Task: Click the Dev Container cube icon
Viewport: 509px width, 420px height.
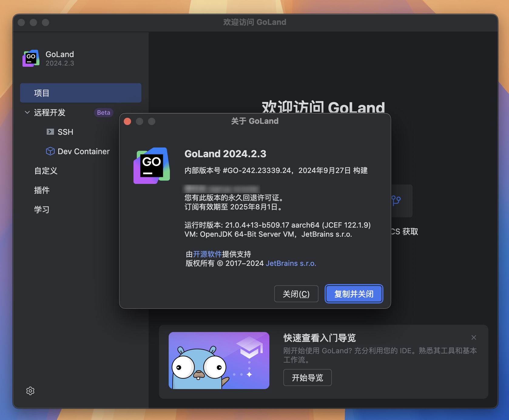Action: [50, 151]
